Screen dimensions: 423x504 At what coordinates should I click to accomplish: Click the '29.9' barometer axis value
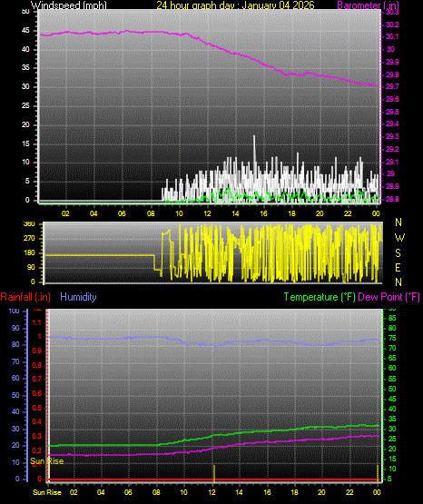click(392, 62)
